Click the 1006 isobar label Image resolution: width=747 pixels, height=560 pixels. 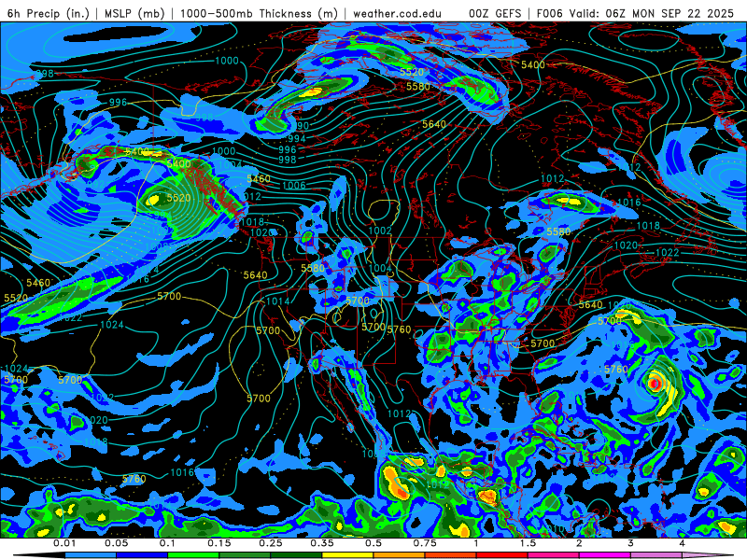click(x=294, y=186)
